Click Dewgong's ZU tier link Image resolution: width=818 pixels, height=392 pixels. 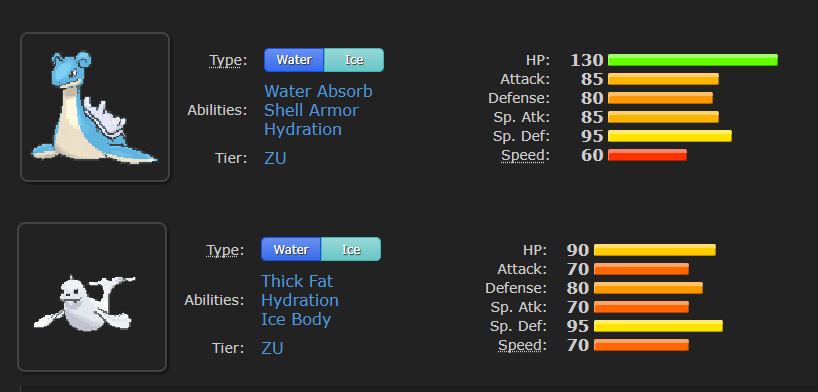(x=272, y=348)
